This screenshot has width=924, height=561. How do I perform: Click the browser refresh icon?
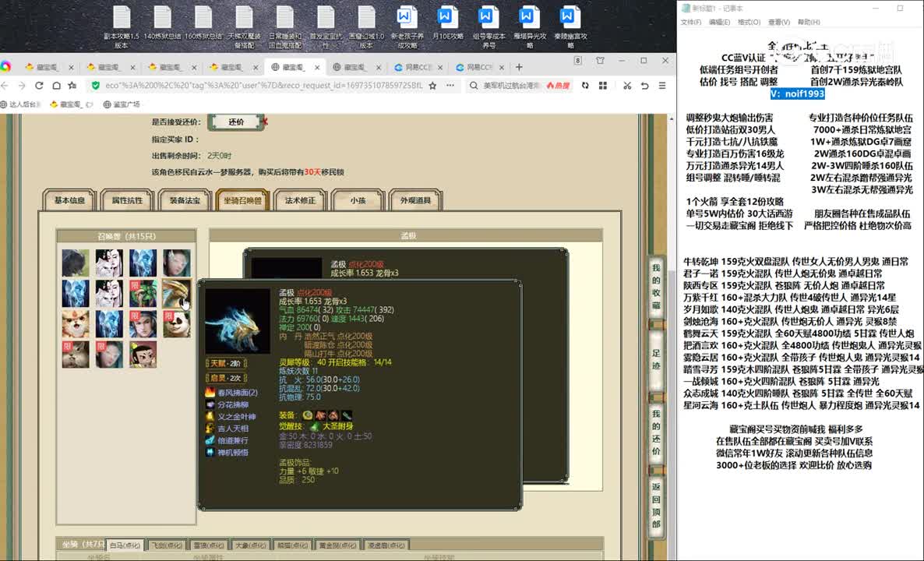[39, 86]
